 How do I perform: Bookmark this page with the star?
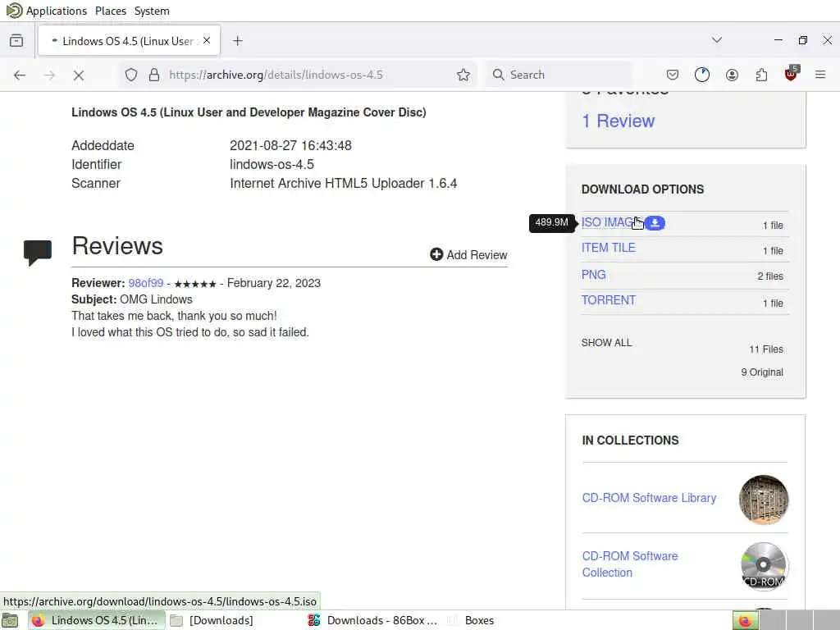point(463,75)
